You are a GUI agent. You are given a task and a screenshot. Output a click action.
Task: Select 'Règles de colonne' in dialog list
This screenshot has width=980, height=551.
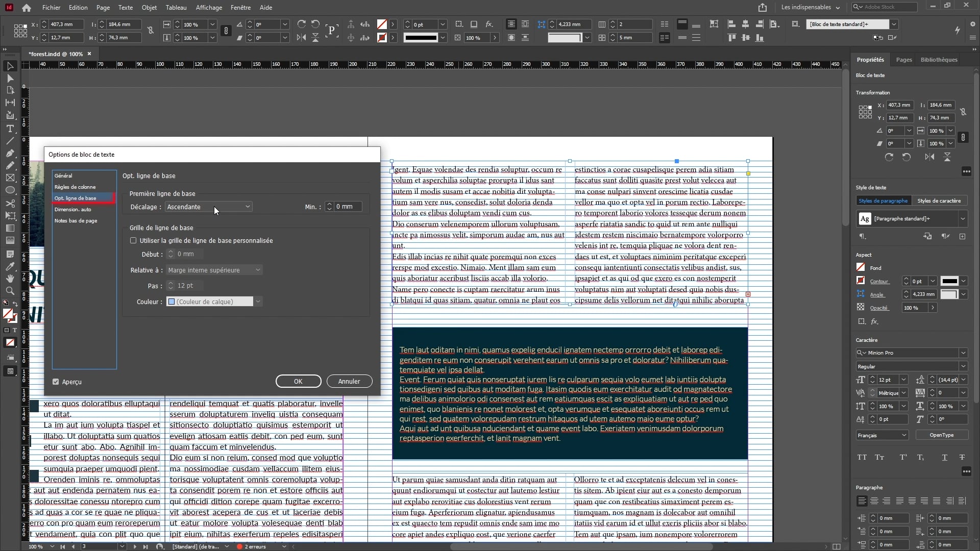coord(75,187)
